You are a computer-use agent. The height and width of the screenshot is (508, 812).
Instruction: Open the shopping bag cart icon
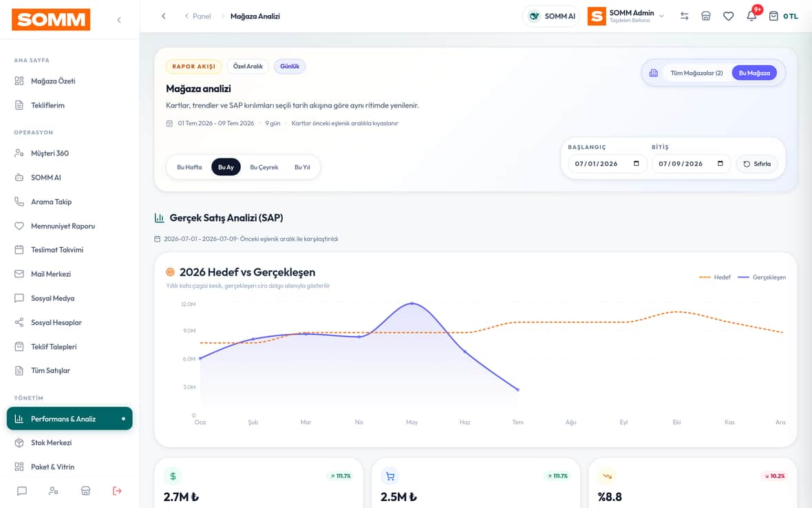pos(773,16)
